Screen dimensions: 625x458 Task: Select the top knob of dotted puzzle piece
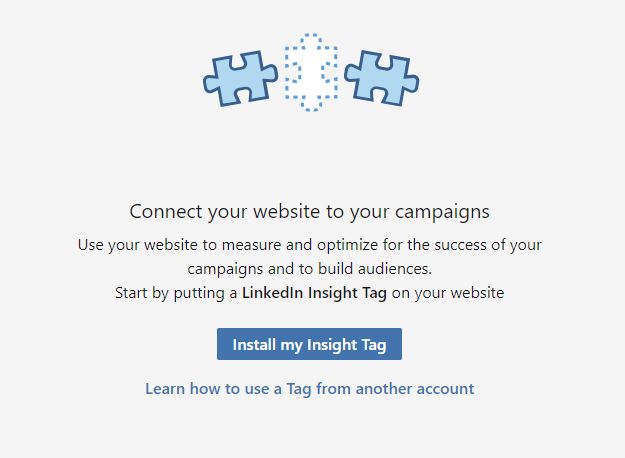tap(311, 40)
